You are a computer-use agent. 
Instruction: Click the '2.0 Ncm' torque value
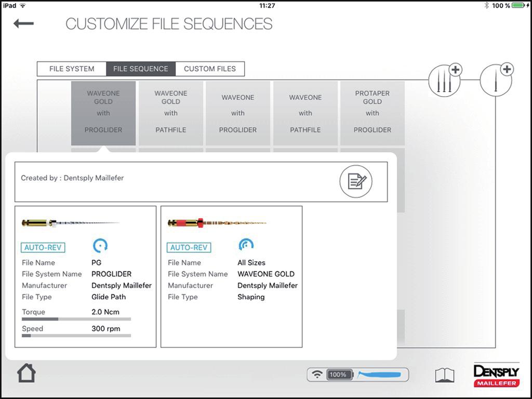[105, 312]
